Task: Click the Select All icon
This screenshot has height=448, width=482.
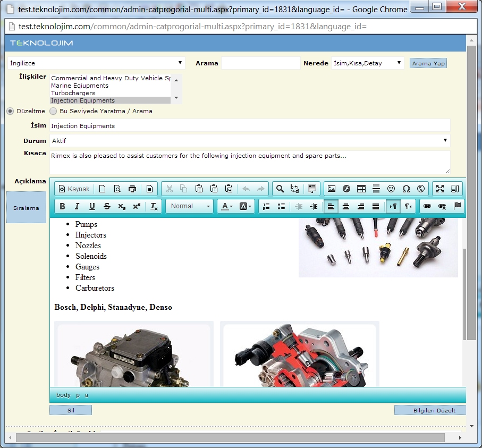Action: [x=312, y=189]
